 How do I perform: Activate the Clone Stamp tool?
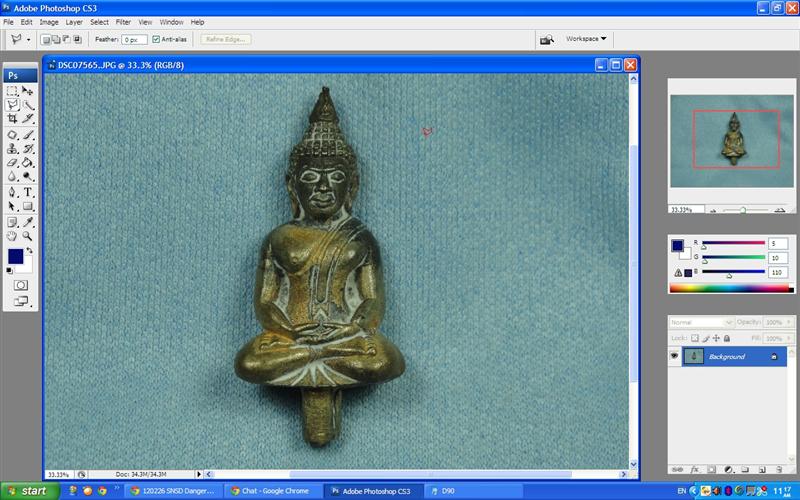coord(12,148)
